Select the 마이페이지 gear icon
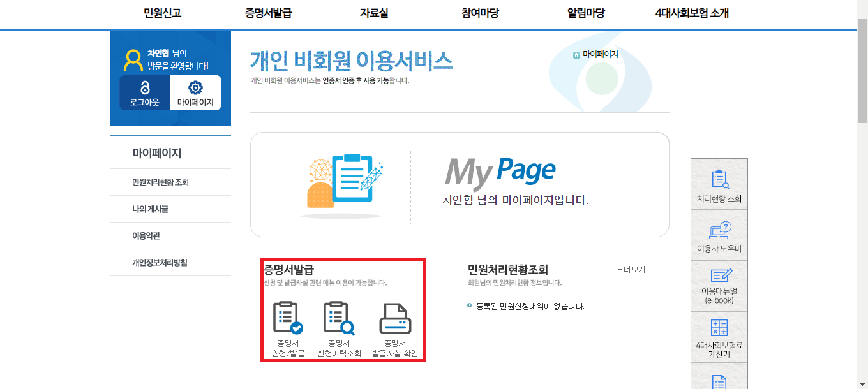Image resolution: width=868 pixels, height=389 pixels. 195,88
